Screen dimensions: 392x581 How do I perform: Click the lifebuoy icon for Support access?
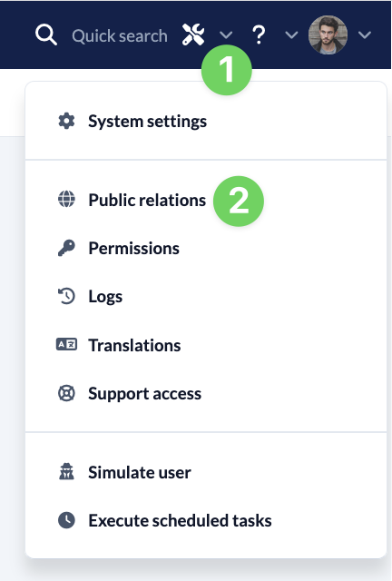66,393
